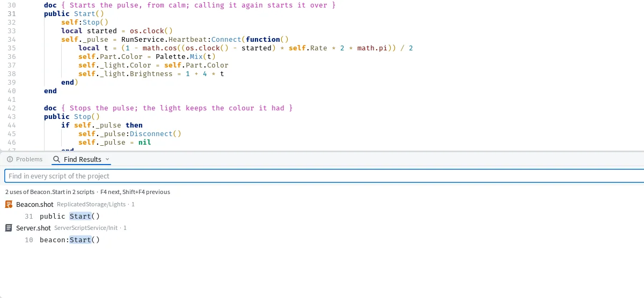Click the ServerScriptService/Init path label
Viewport: 644px width, 298px height.
pos(86,228)
